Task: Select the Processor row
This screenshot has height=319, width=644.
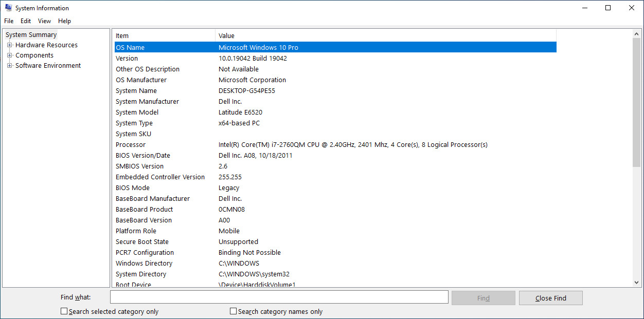Action: click(x=335, y=144)
